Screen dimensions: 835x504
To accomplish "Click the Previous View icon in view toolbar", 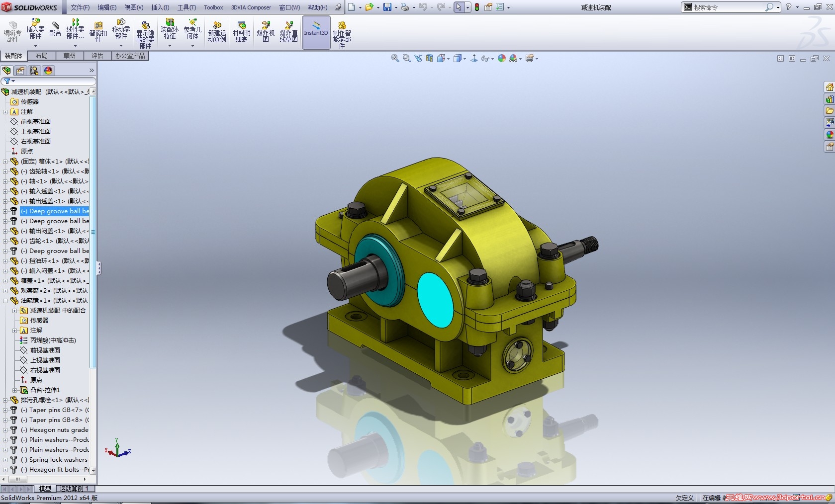I will click(x=418, y=58).
